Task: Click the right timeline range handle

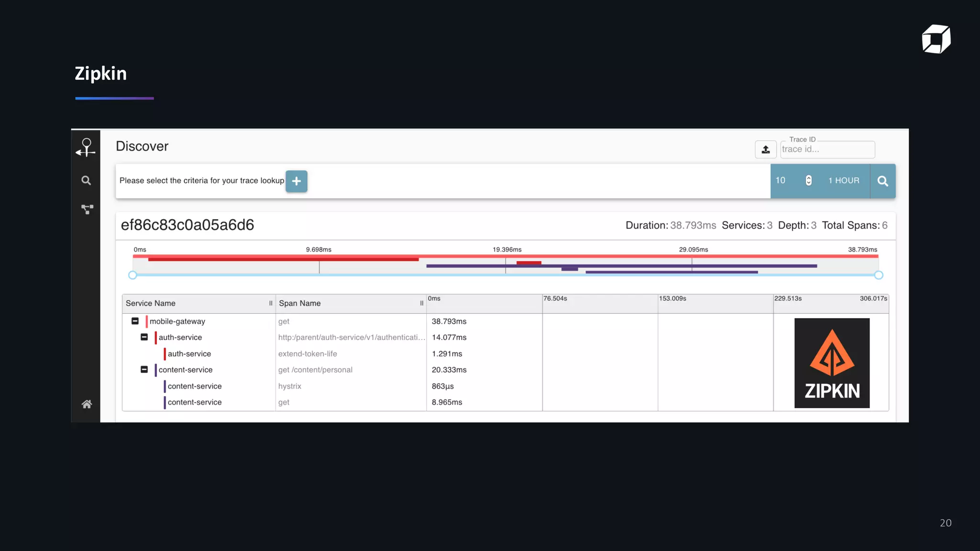Action: click(879, 275)
